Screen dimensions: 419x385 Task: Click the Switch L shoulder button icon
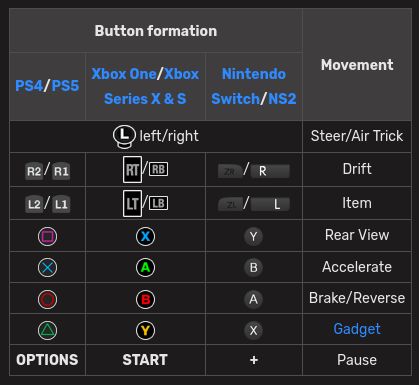270,204
